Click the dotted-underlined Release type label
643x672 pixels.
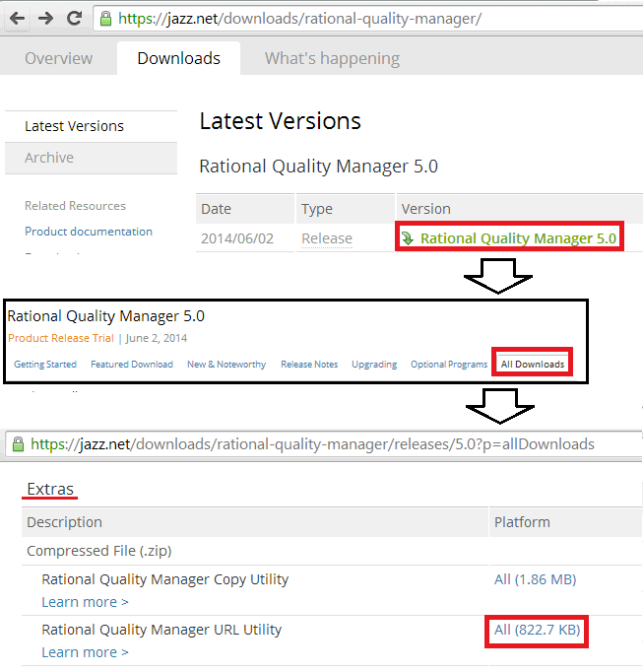coord(327,238)
